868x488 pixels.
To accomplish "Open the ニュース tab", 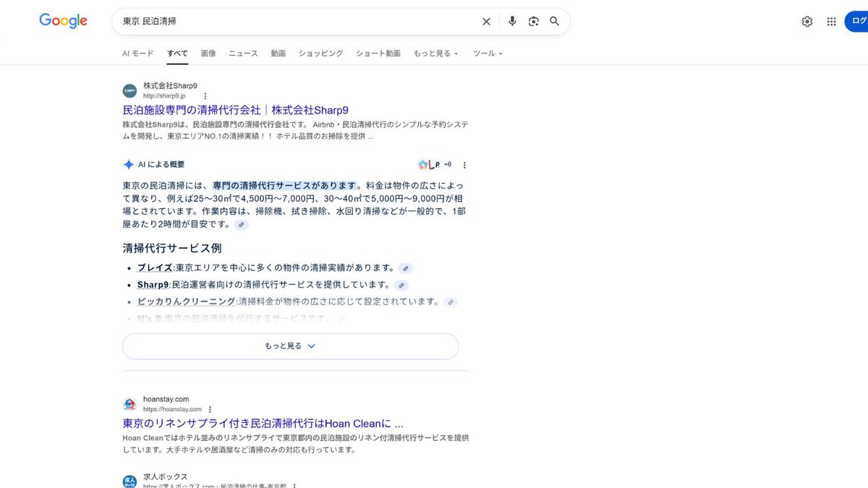I will pyautogui.click(x=243, y=53).
